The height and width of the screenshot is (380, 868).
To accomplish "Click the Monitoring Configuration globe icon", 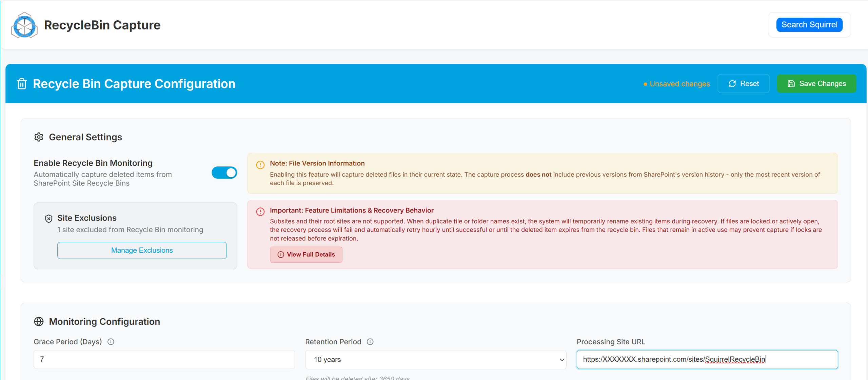I will [39, 321].
